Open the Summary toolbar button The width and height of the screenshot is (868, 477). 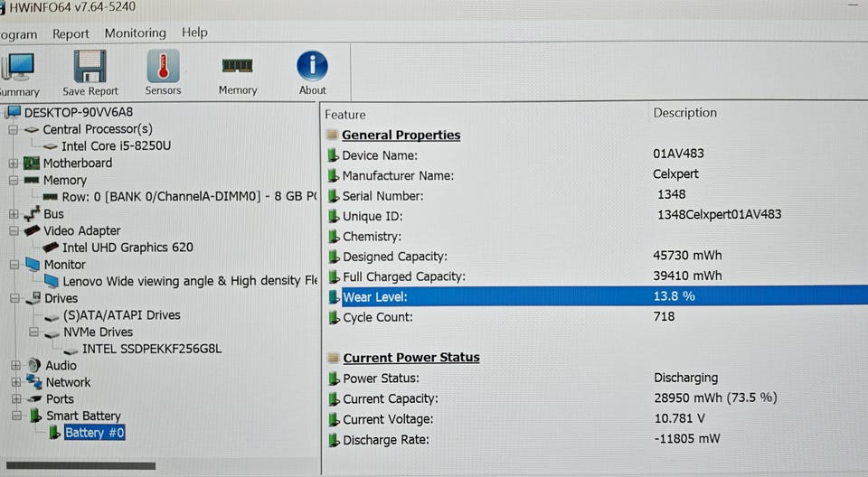[x=18, y=73]
